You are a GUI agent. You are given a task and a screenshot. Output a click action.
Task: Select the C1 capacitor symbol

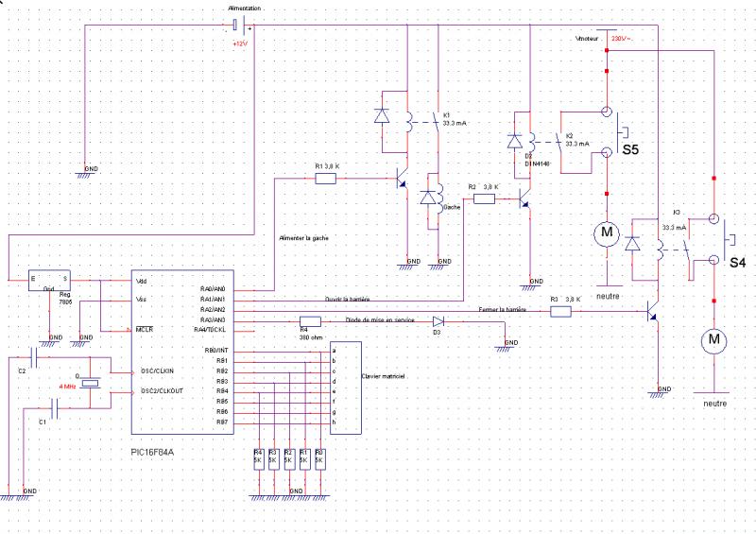55,408
